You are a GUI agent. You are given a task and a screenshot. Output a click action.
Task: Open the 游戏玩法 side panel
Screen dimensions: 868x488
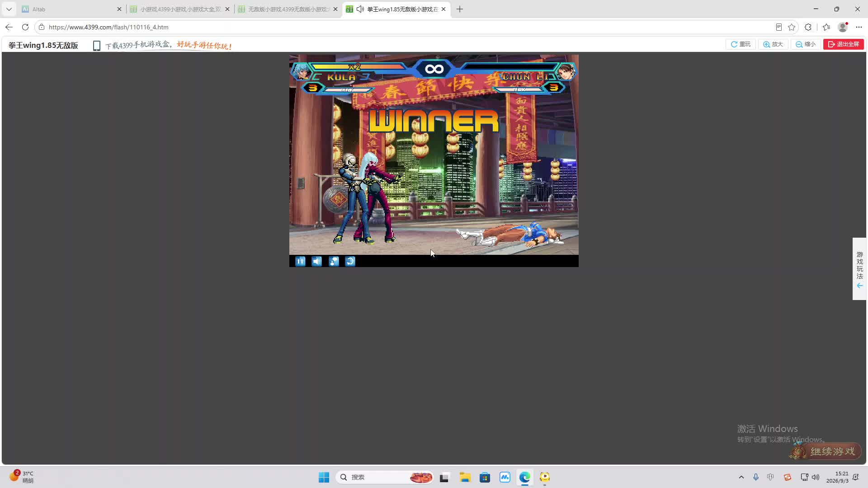click(859, 269)
